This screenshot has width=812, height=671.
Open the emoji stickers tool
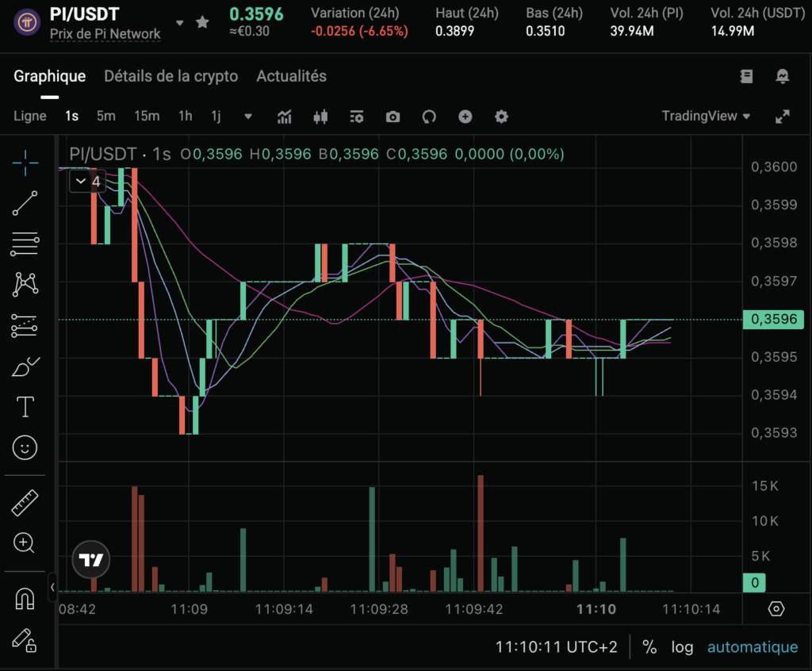(x=25, y=447)
